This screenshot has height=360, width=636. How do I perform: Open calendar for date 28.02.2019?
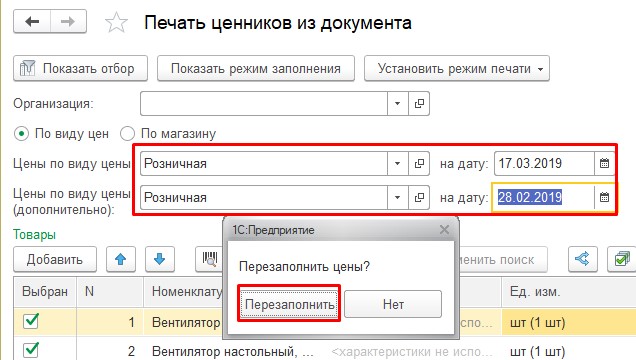[604, 197]
